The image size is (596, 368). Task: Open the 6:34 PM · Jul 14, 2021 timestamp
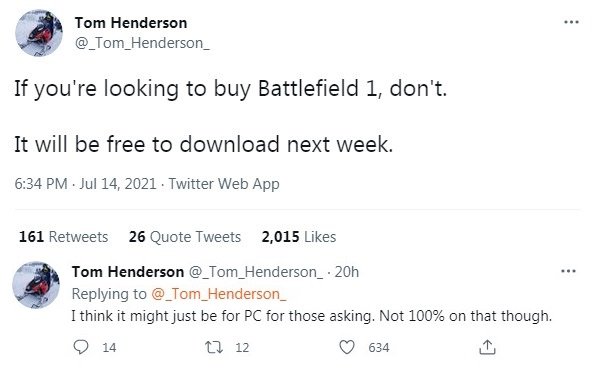point(86,184)
